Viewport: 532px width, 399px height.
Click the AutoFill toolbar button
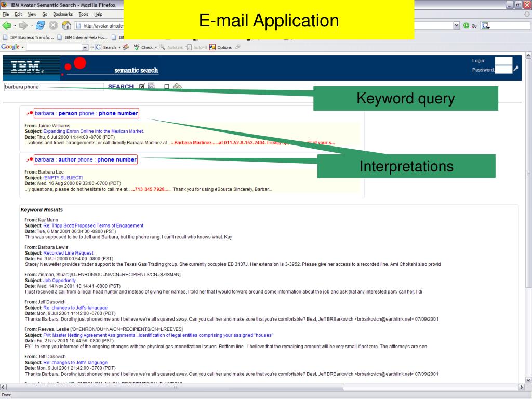point(196,47)
